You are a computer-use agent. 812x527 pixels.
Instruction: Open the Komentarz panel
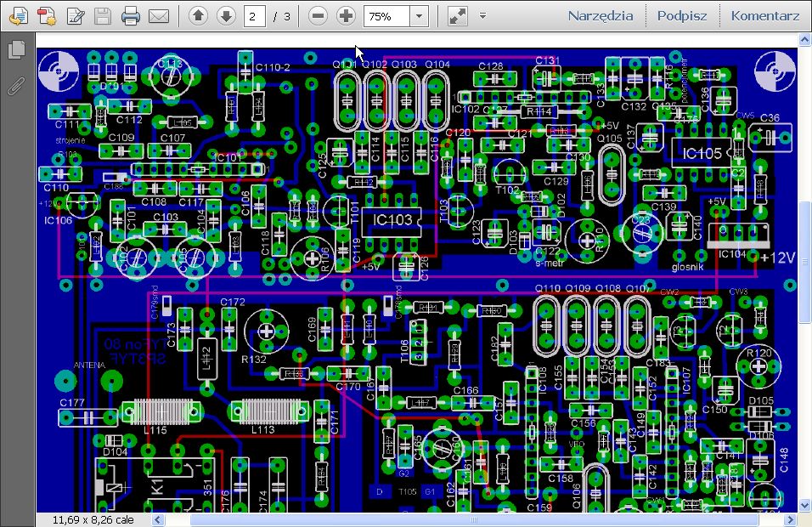pos(764,16)
